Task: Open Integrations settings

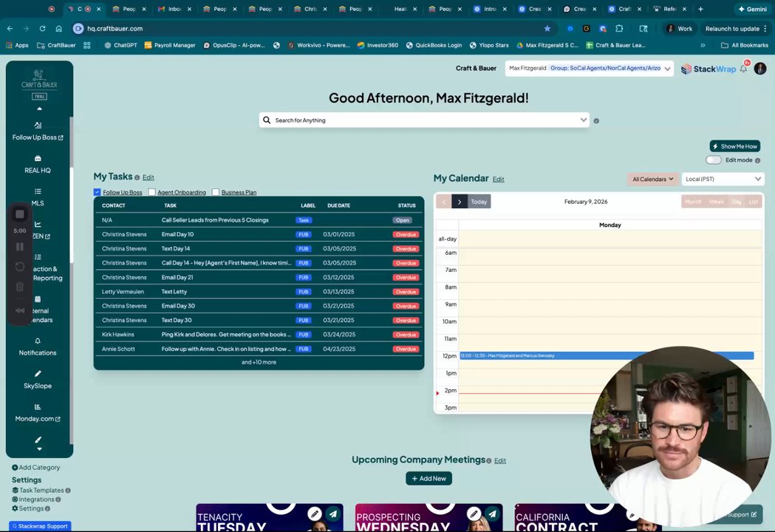Action: point(36,499)
